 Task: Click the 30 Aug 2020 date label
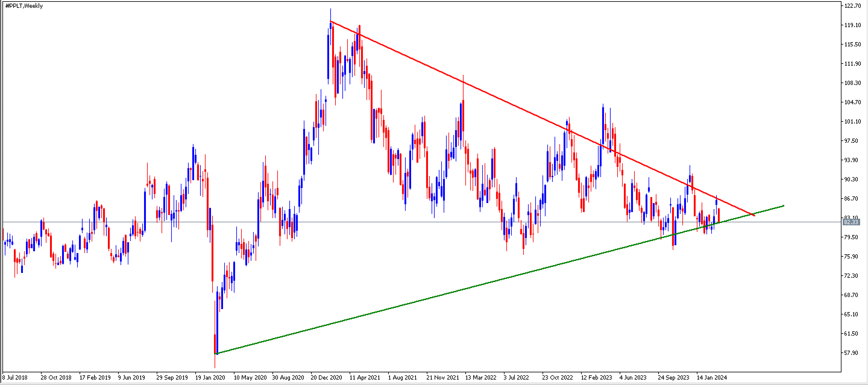[288, 377]
